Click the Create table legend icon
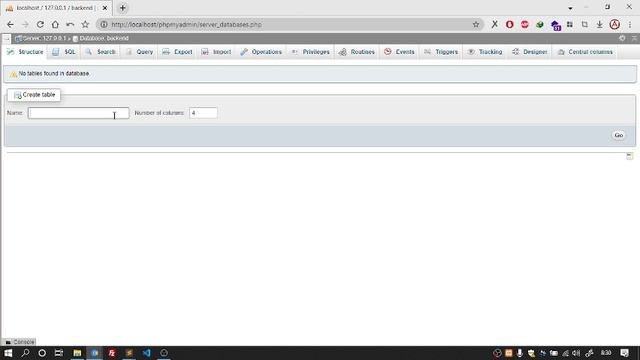640x360 pixels. coord(18,95)
